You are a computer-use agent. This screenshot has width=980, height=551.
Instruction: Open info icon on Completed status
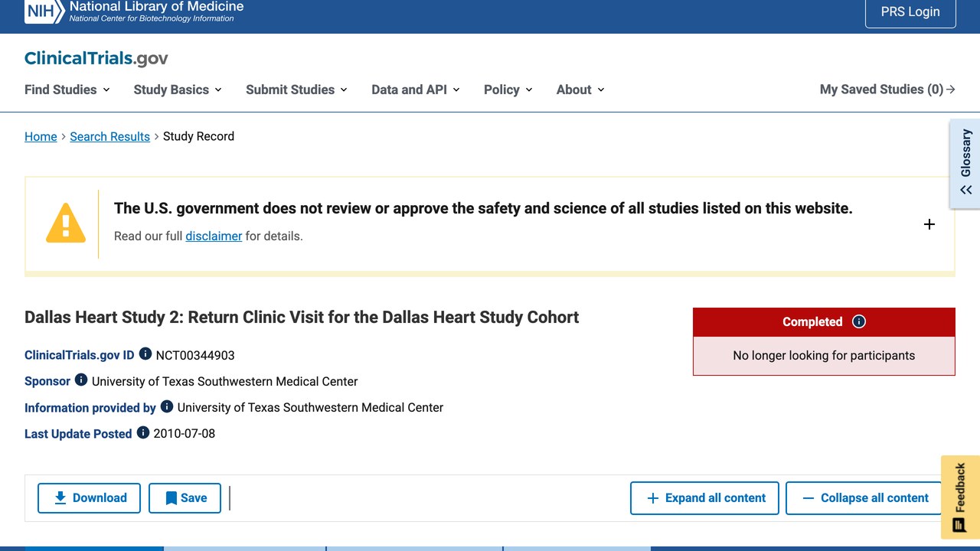pos(859,321)
